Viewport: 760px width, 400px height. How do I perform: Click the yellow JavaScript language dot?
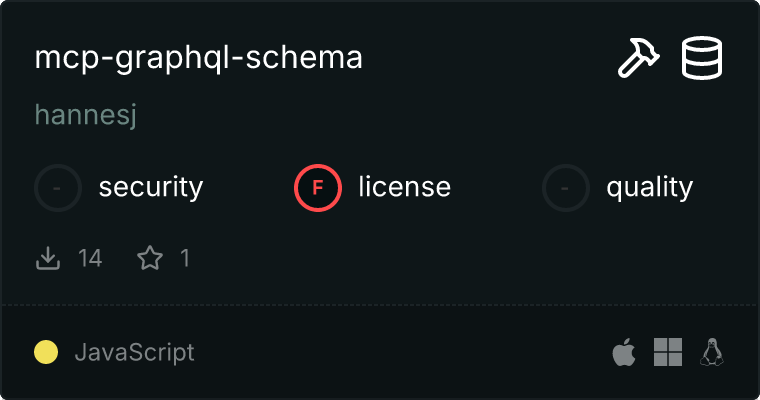(x=46, y=352)
